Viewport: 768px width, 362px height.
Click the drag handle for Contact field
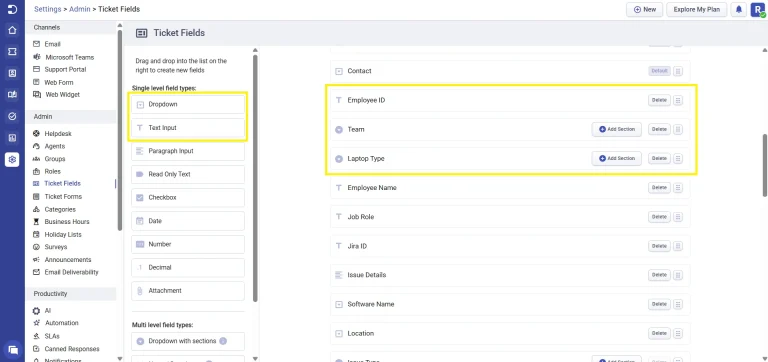(x=678, y=71)
